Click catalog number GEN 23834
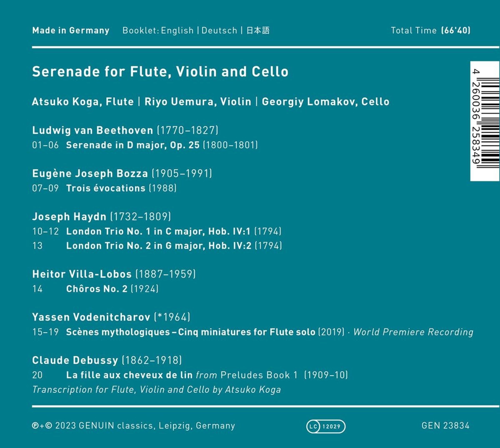This screenshot has width=500, height=448. (445, 425)
